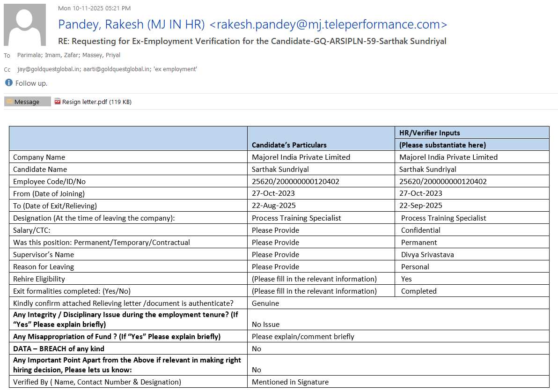
Task: Click the HR verified exit date 22-Sep-2025
Action: (420, 206)
